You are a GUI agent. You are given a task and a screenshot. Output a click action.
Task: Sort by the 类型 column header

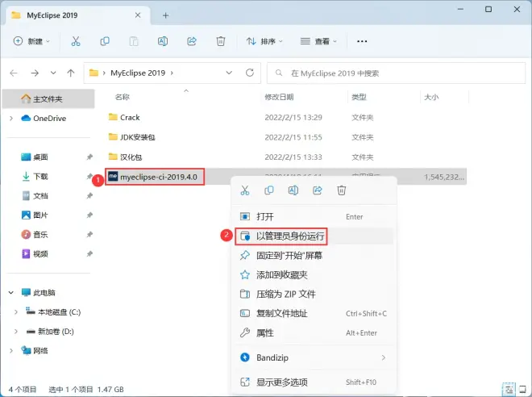point(359,97)
